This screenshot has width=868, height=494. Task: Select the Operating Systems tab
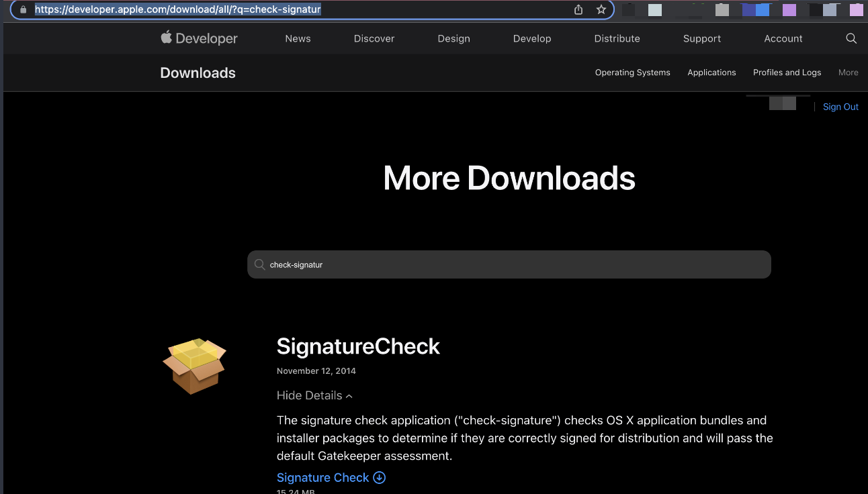pos(633,72)
